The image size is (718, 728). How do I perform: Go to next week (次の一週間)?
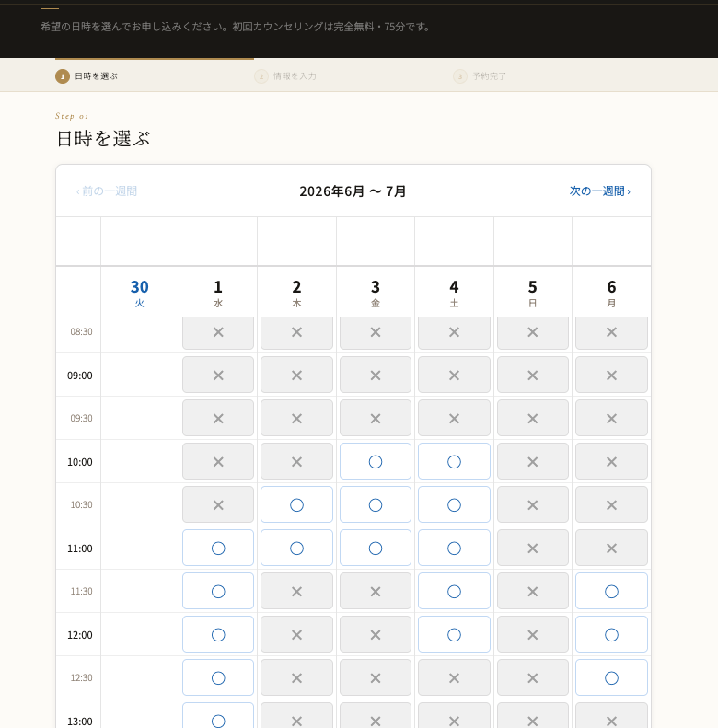tap(599, 191)
